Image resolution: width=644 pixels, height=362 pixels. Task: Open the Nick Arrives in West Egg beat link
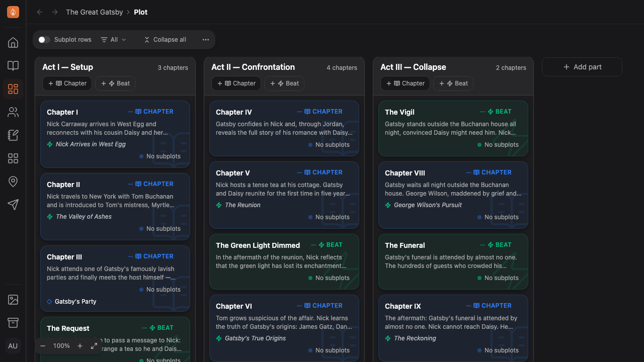(87, 144)
